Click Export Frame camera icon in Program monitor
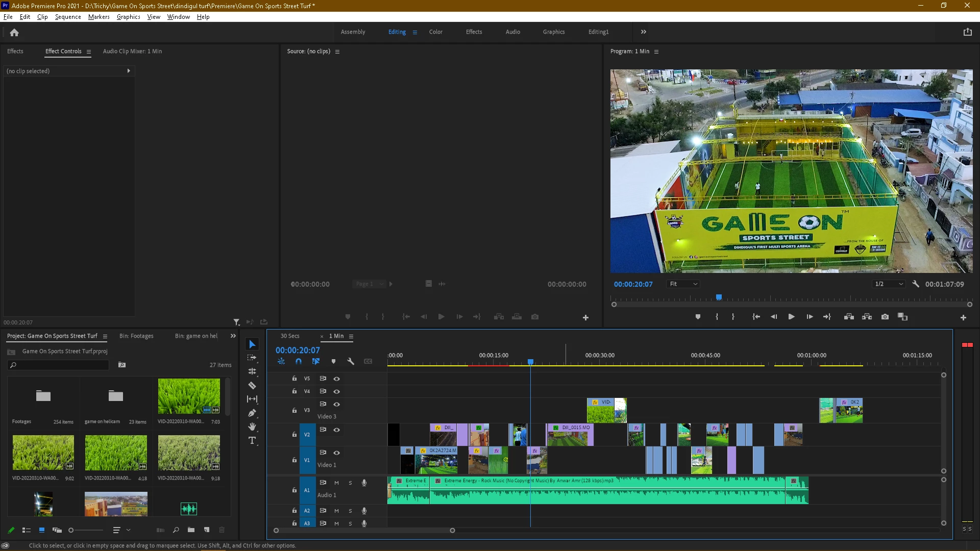 click(x=885, y=317)
